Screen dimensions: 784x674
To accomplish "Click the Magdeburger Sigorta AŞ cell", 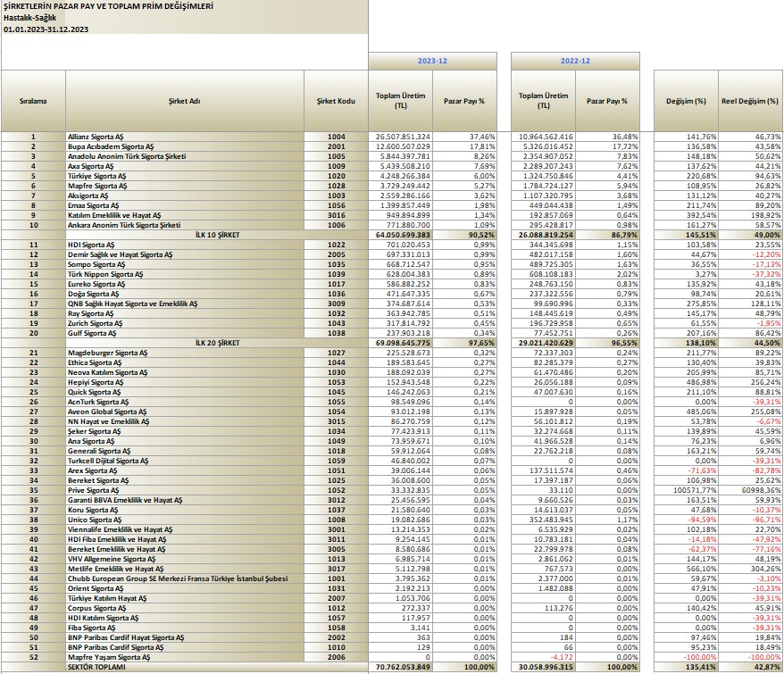I will pyautogui.click(x=185, y=353).
